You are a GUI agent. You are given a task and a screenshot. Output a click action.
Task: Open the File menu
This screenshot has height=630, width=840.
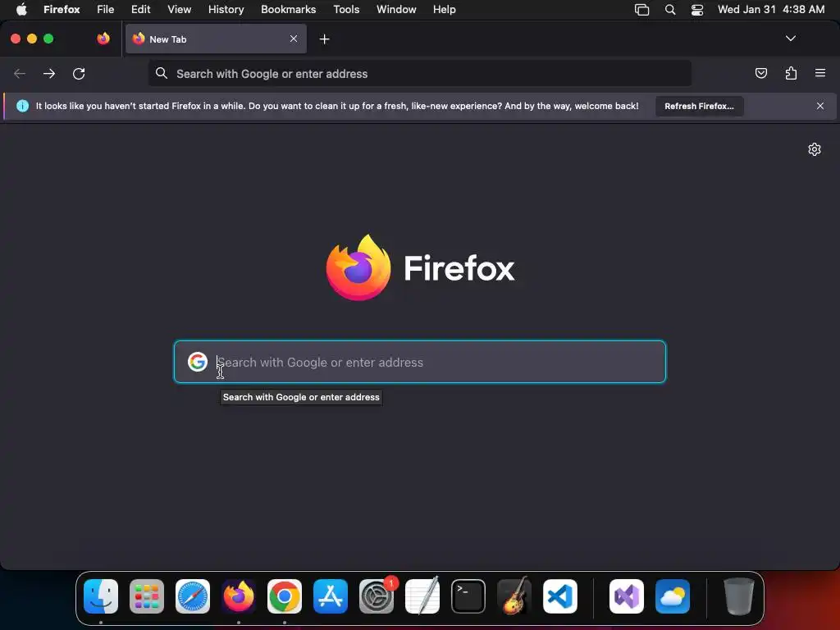[x=106, y=10]
